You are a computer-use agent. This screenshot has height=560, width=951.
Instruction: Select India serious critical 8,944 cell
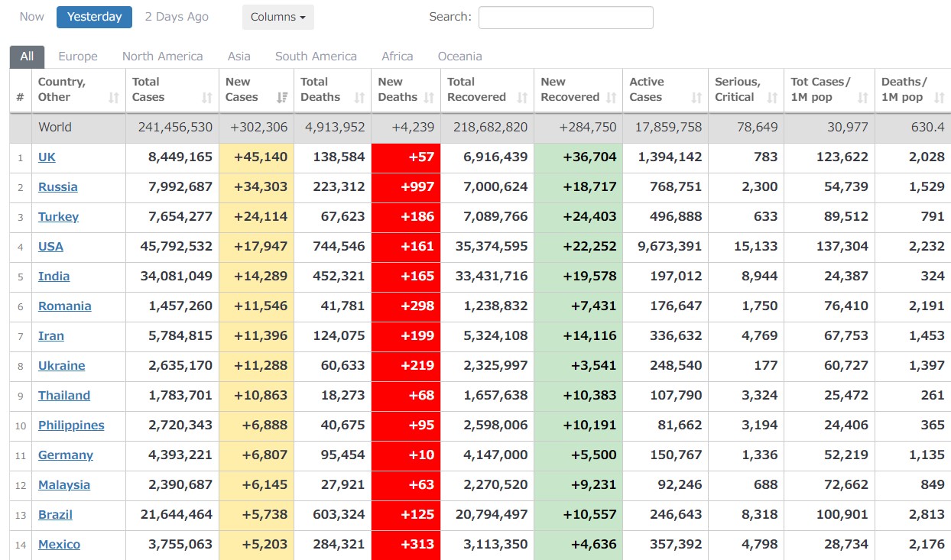[745, 277]
